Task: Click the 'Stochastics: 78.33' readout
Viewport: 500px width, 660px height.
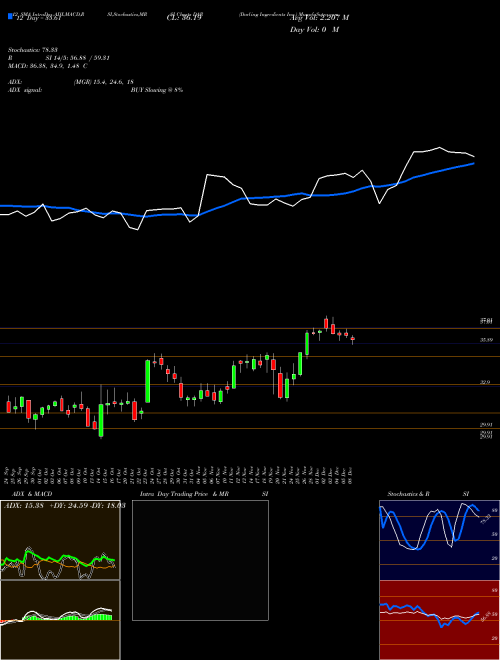Action: coord(33,50)
